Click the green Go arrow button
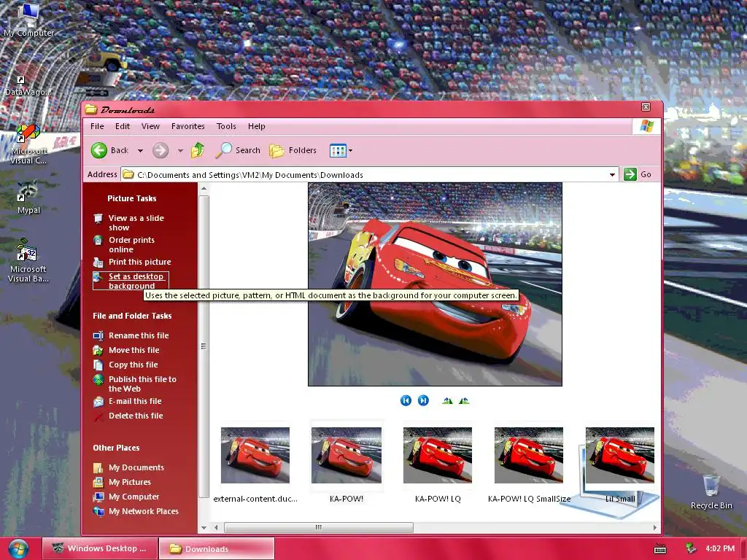Screen dimensions: 747x560 point(630,174)
